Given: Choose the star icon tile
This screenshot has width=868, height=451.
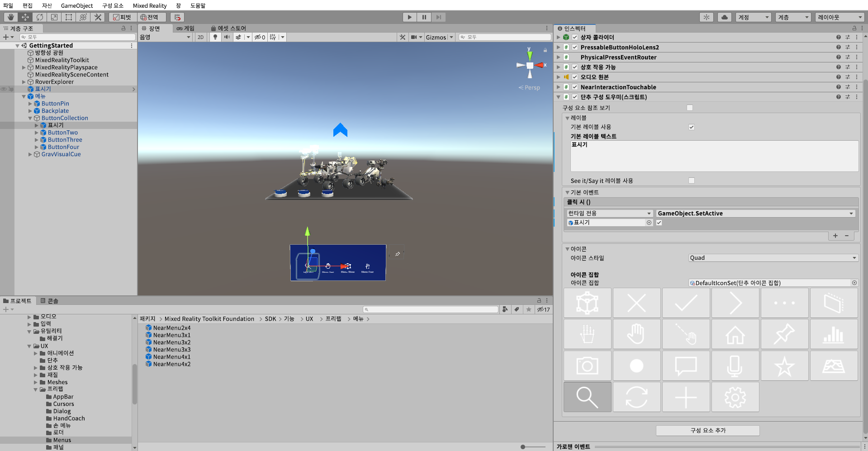Looking at the screenshot, I should point(784,366).
